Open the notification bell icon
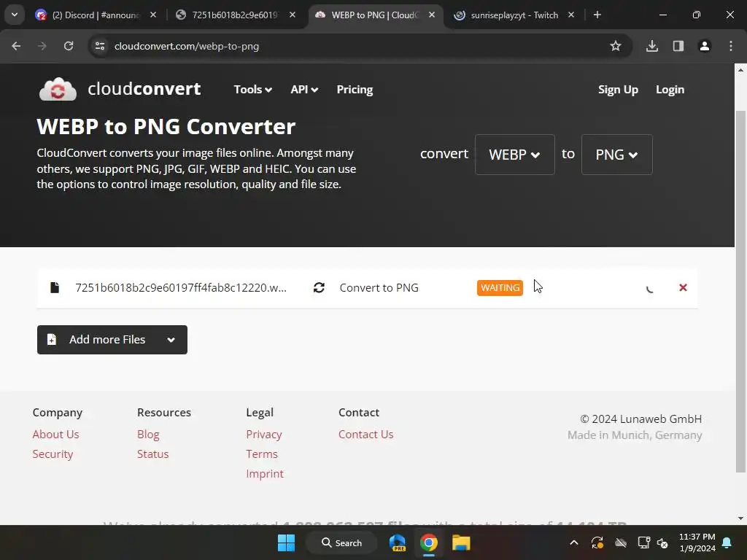This screenshot has height=560, width=747. pyautogui.click(x=727, y=542)
